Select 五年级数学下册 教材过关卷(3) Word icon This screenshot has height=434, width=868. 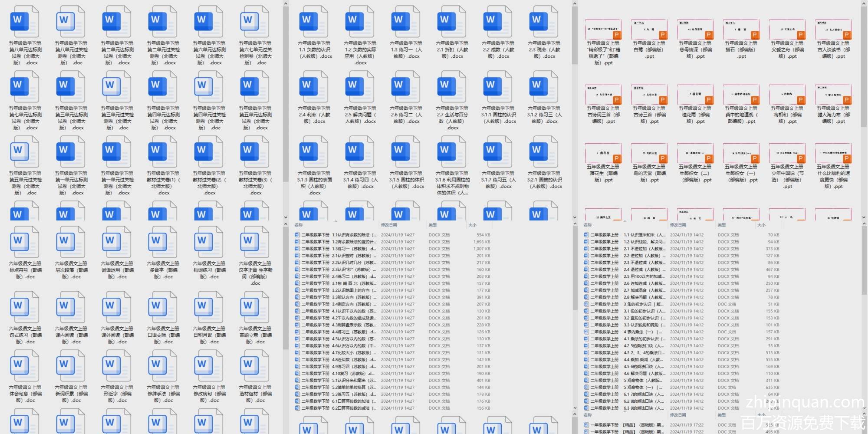coord(255,152)
